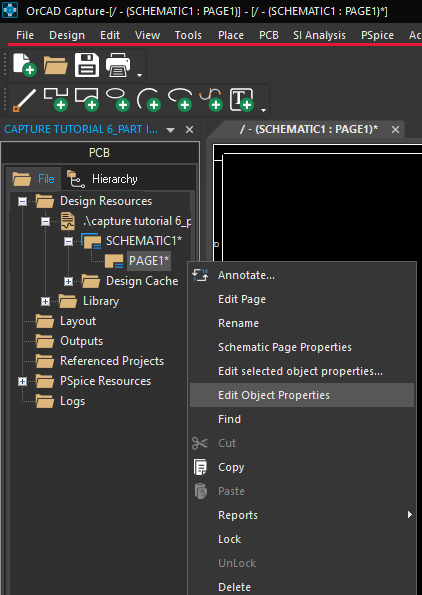Open the file toolbar overflow arrow

pos(139,75)
